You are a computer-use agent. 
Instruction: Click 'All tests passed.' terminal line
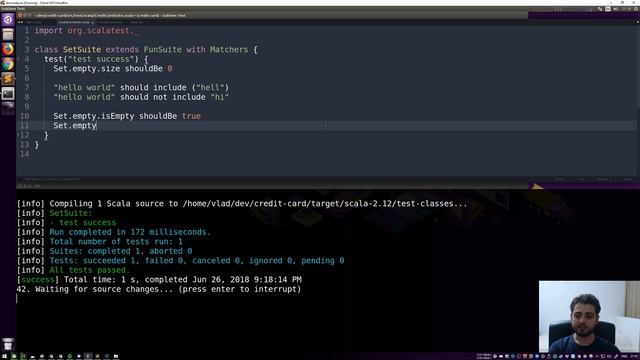(x=89, y=270)
